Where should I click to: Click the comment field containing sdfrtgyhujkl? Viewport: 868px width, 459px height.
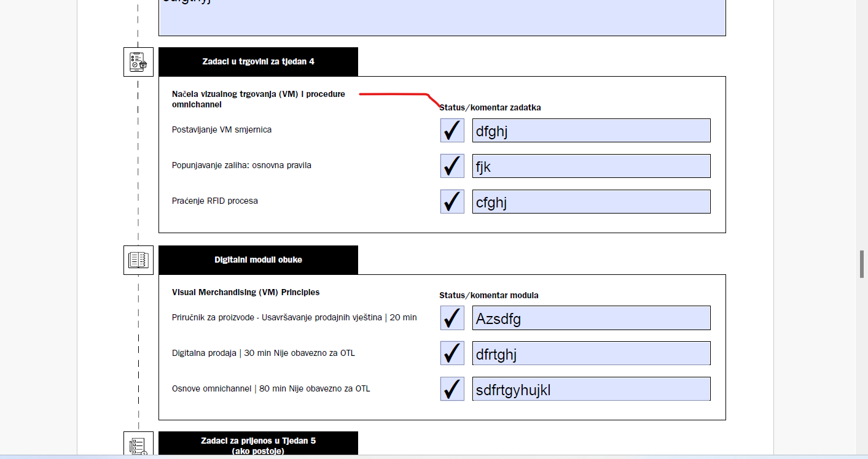[x=592, y=389]
